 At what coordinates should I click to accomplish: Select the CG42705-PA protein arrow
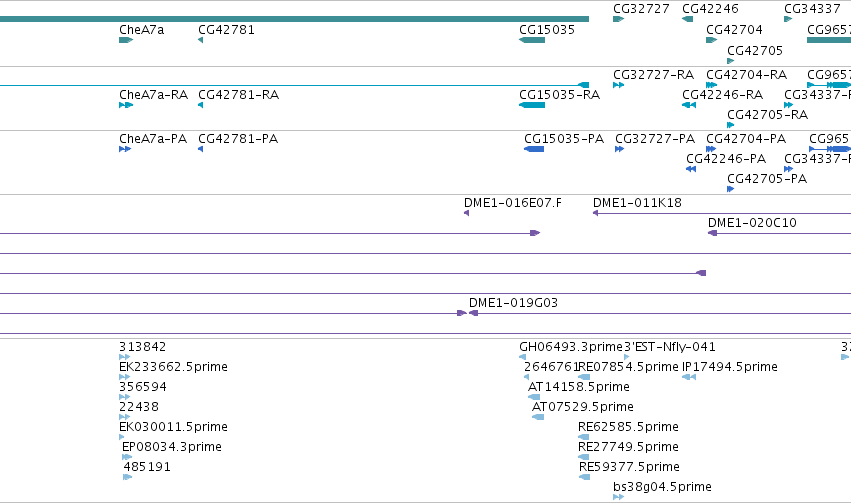tap(731, 189)
